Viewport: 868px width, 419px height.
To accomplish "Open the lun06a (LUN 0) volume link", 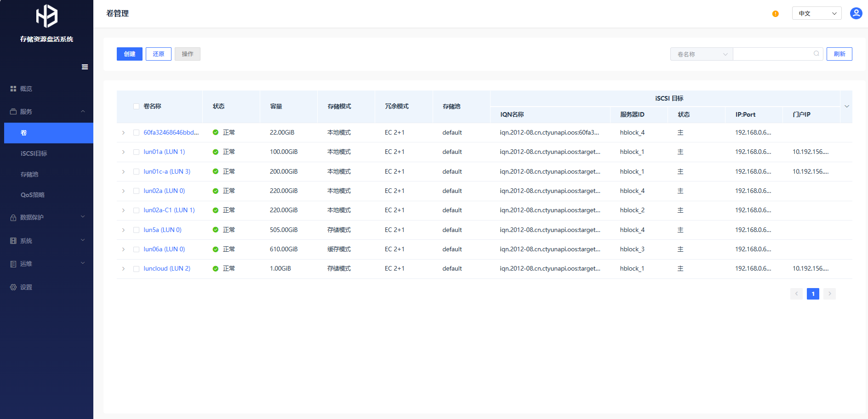I will [164, 249].
